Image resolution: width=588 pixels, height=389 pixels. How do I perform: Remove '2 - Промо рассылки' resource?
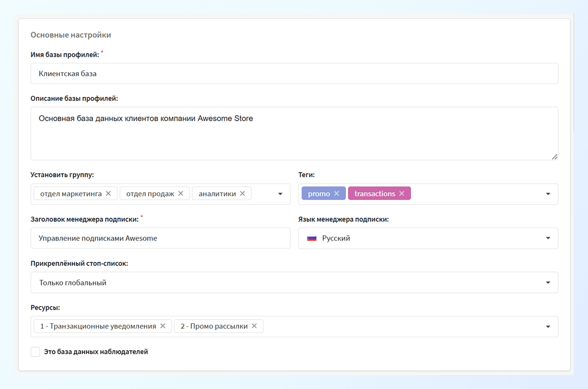pyautogui.click(x=254, y=326)
